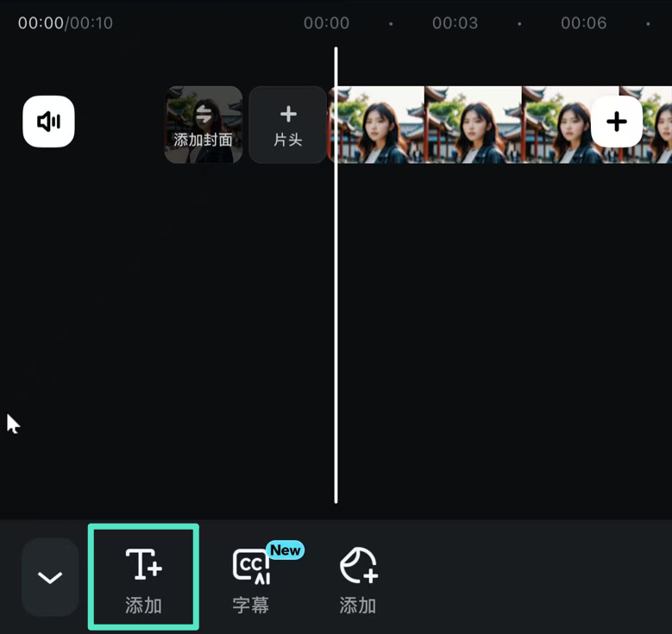Click the 00:06 timeline ruler mark

click(584, 23)
